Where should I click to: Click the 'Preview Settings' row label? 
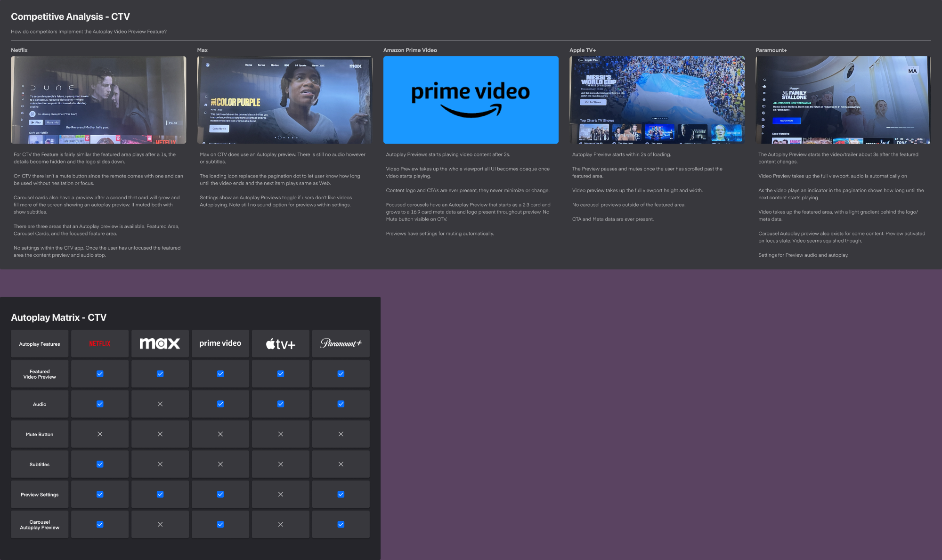pyautogui.click(x=40, y=495)
